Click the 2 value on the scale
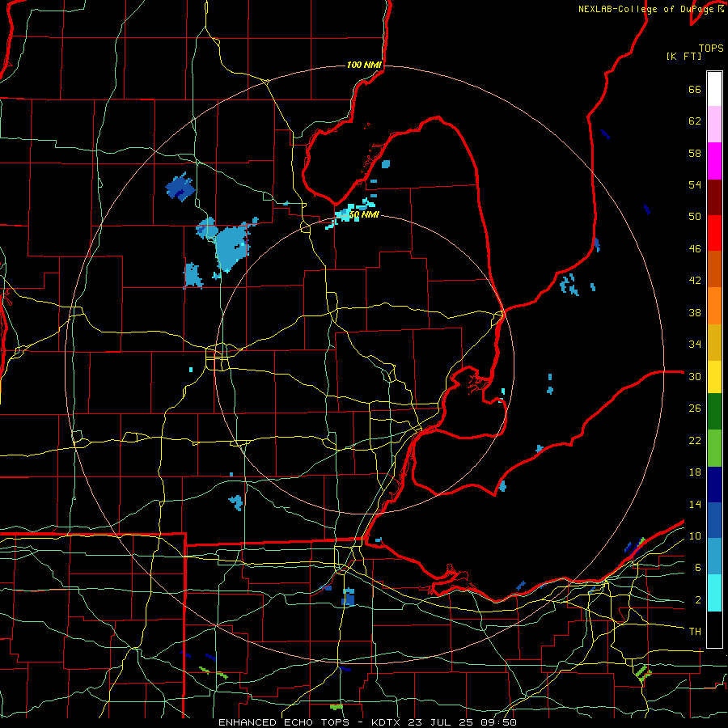 tap(698, 600)
